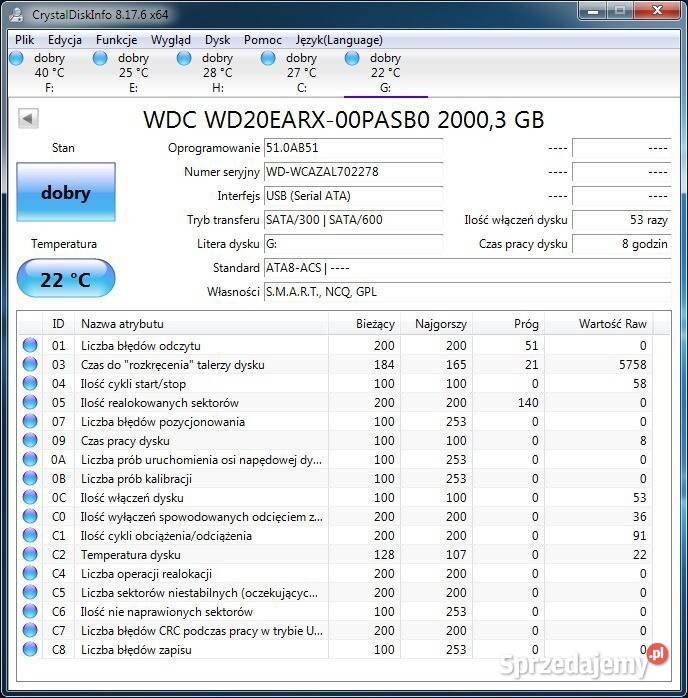Click status orb for attribute C8 row
This screenshot has width=688, height=698.
pos(30,649)
